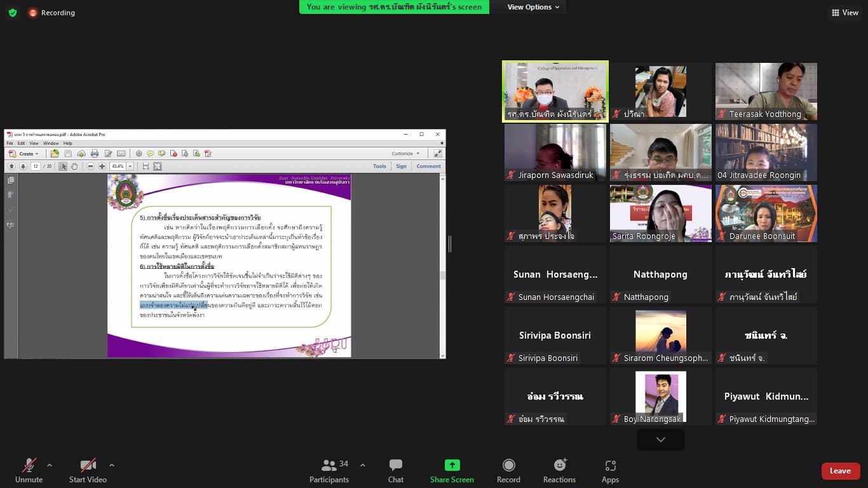The height and width of the screenshot is (488, 868).
Task: Click the green Share Screen icon
Action: [x=452, y=465]
